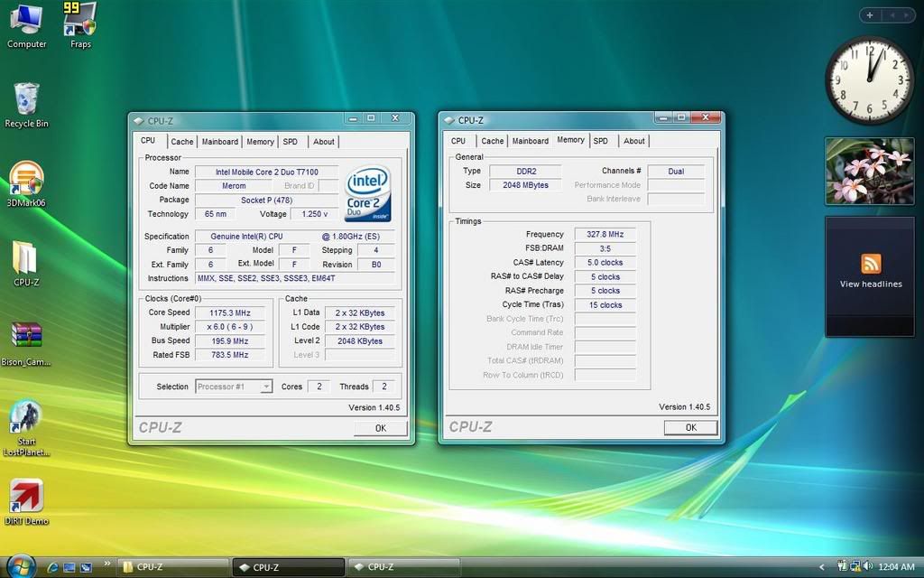Click the Instructions value MMX, SSE, SSE2

295,278
